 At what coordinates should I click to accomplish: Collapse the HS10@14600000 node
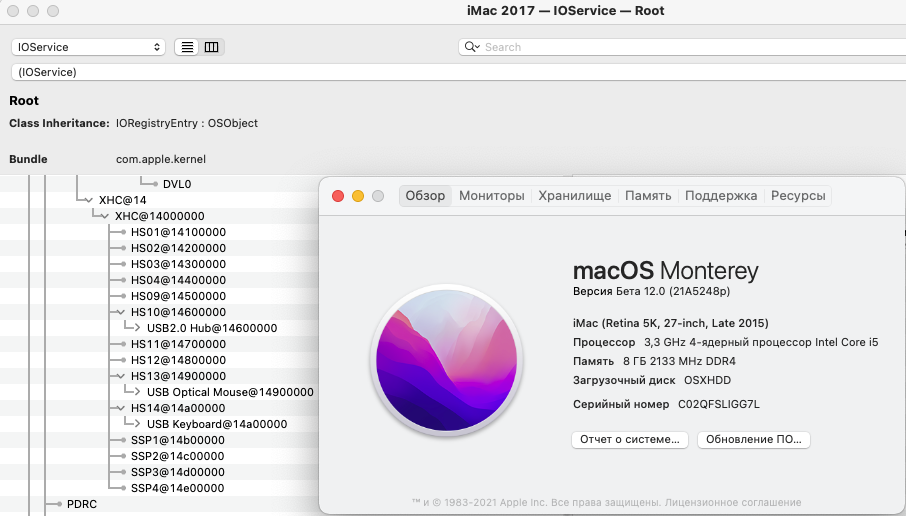[120, 312]
